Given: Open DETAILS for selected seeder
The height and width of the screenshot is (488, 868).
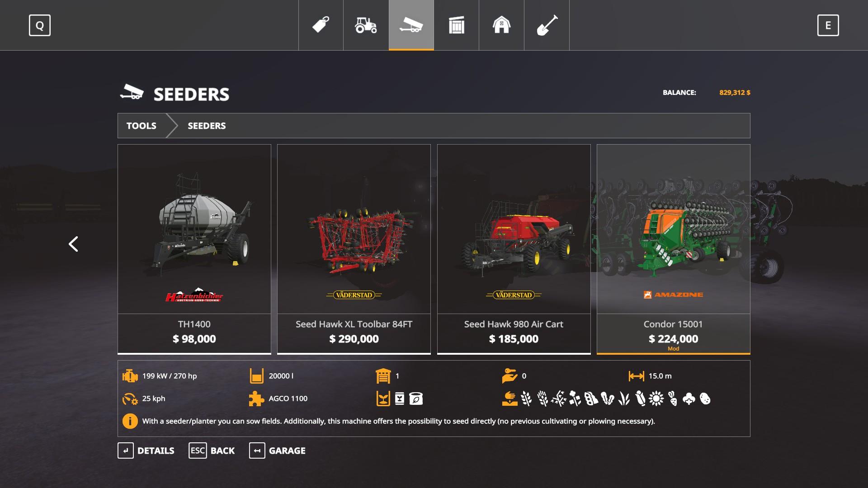Looking at the screenshot, I should click(146, 450).
